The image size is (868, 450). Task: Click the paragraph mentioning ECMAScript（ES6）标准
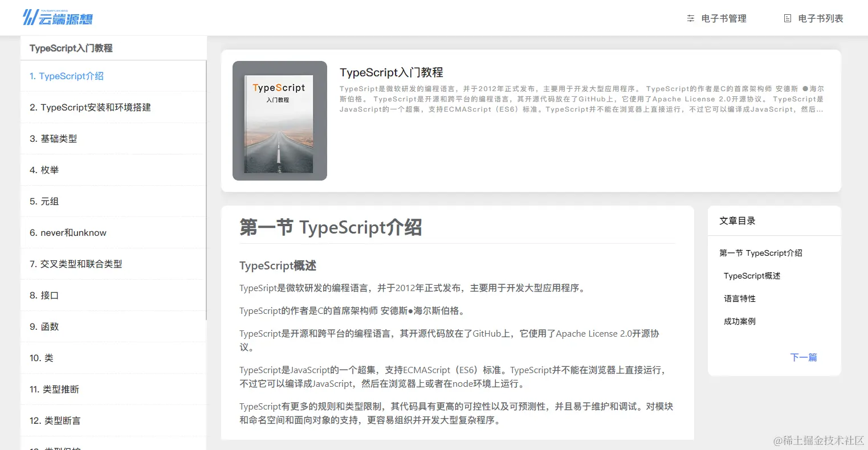pos(453,377)
